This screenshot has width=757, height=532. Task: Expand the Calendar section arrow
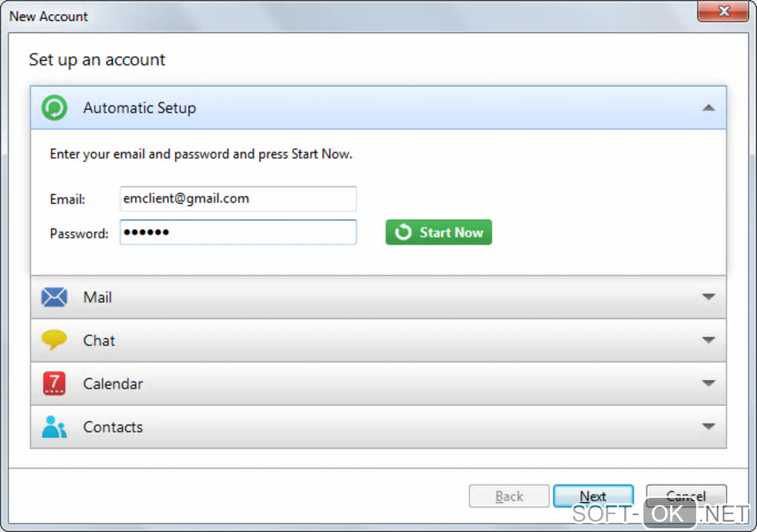coord(708,384)
